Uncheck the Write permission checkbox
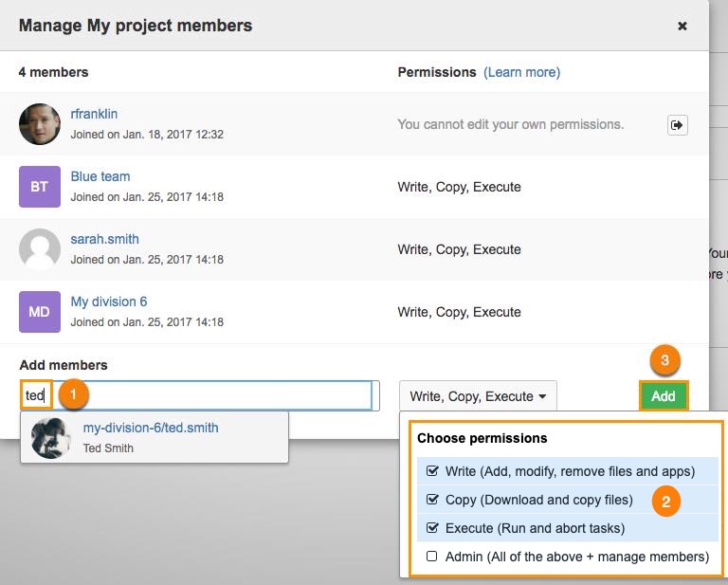The width and height of the screenshot is (728, 585). click(433, 471)
